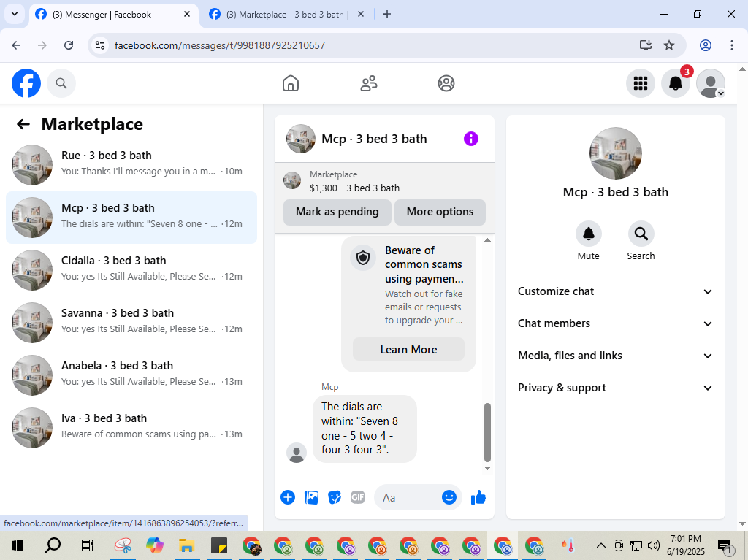Open the Rue · 3 bed 3 bath conversation
Image resolution: width=748 pixels, height=560 pixels.
point(131,165)
